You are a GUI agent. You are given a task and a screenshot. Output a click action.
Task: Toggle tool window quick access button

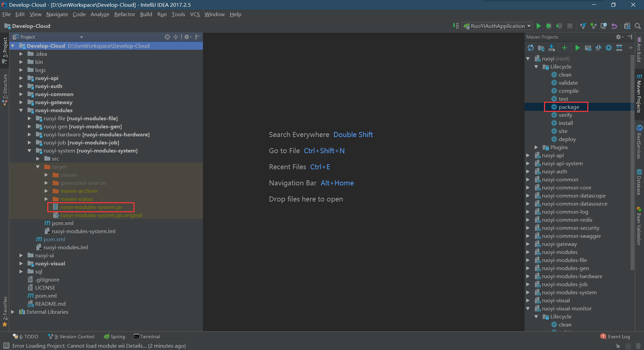(x=6, y=346)
